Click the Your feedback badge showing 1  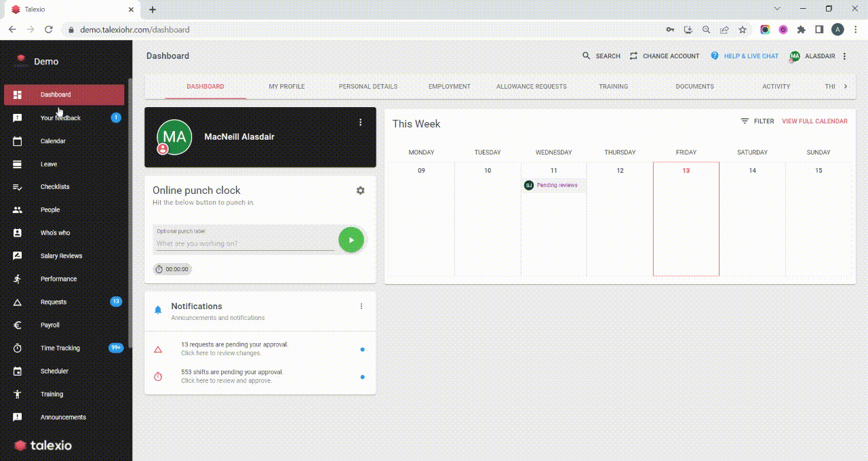coord(116,117)
